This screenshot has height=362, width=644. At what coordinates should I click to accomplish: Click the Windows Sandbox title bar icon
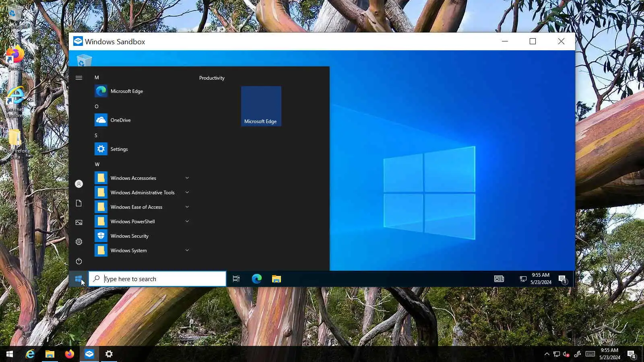[78, 41]
